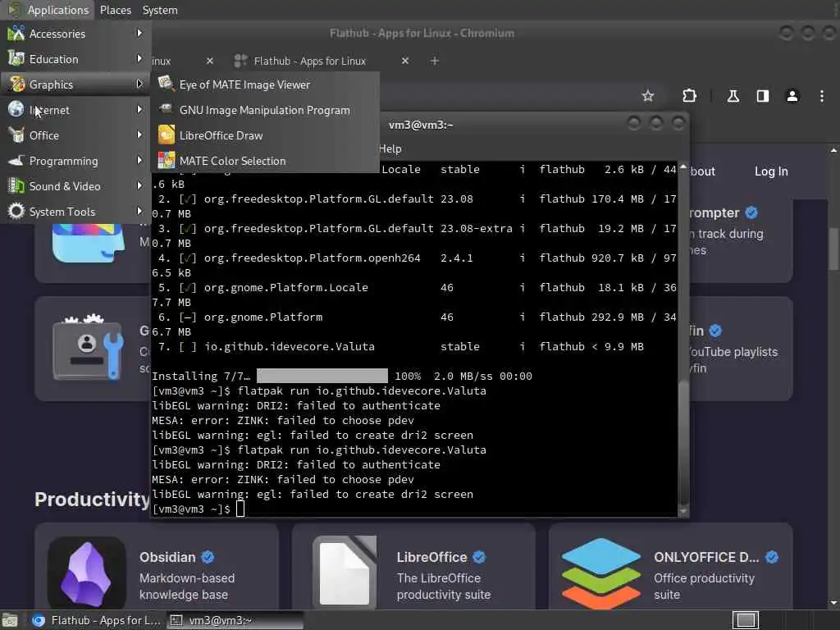Open Chromium profile avatar icon
The width and height of the screenshot is (840, 630).
pyautogui.click(x=792, y=96)
